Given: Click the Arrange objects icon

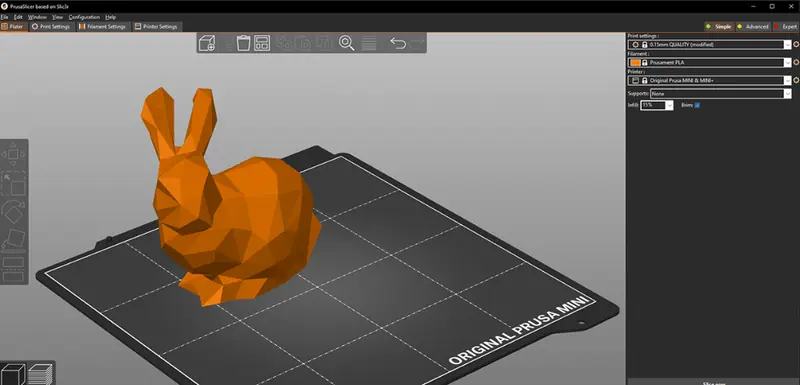Looking at the screenshot, I should click(262, 43).
